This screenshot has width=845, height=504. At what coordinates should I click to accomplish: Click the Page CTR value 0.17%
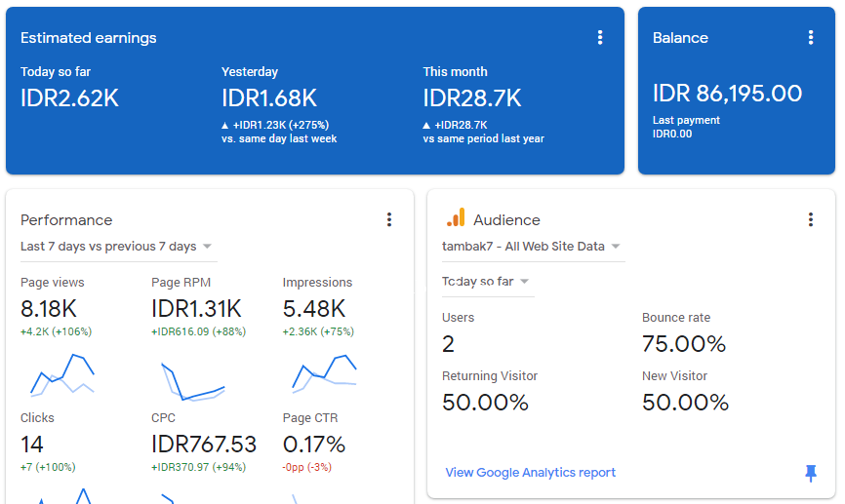[x=314, y=445]
